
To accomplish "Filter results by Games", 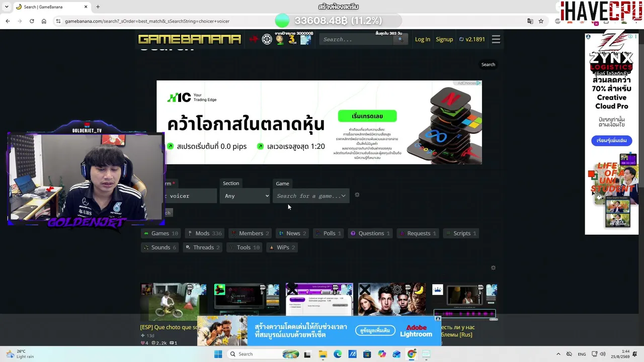I will [160, 233].
